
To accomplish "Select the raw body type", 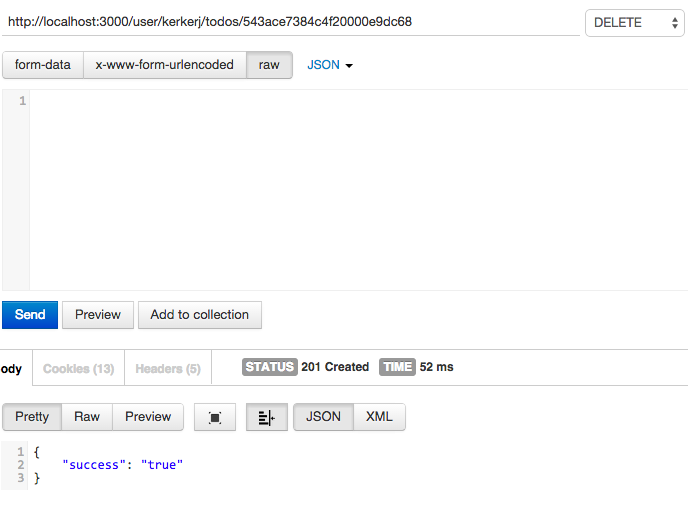I will coord(269,65).
